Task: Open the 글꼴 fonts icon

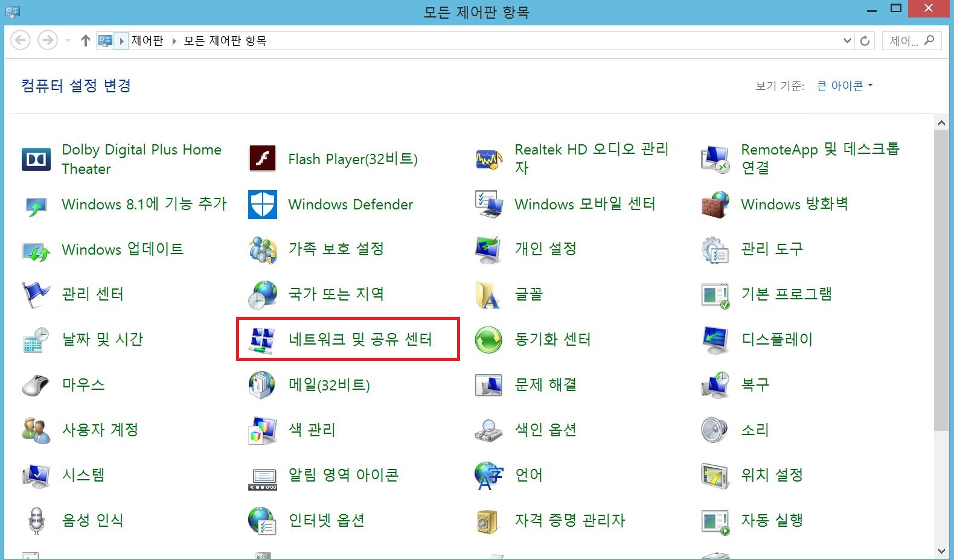Action: pos(488,294)
